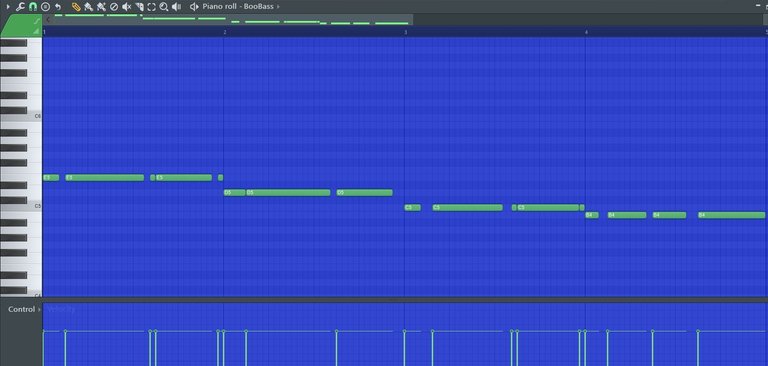Select the Draw pencil tool
Screen dimensions: 768x366
76,7
